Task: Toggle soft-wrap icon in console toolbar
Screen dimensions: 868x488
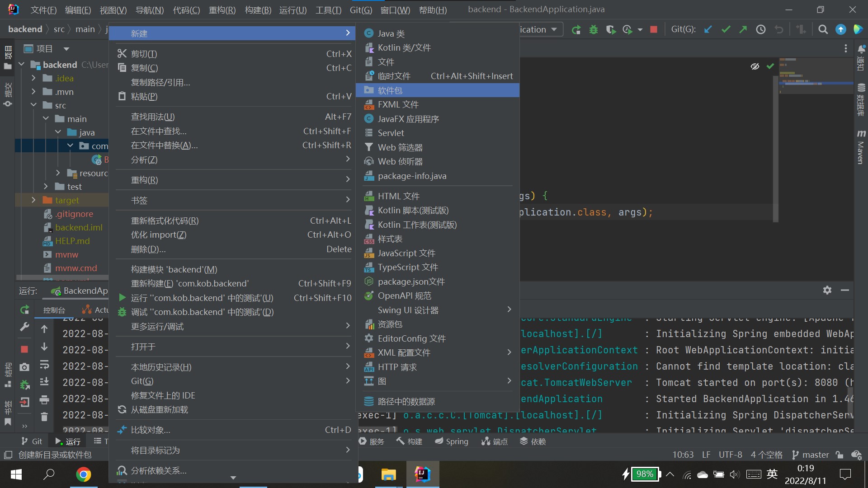Action: [44, 364]
